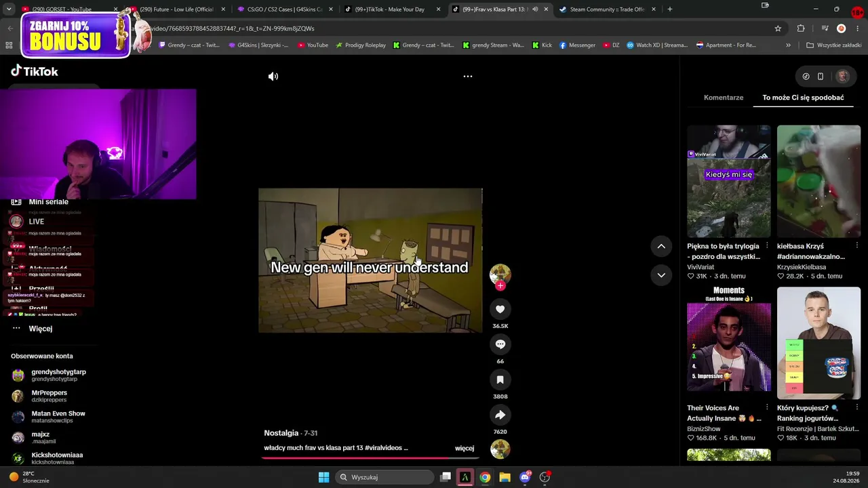Open the Kick bookmark
The image size is (868, 488).
click(x=542, y=45)
